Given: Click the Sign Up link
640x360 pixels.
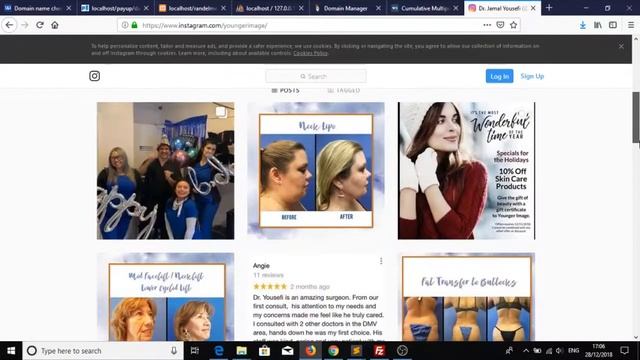Looking at the screenshot, I should (532, 76).
